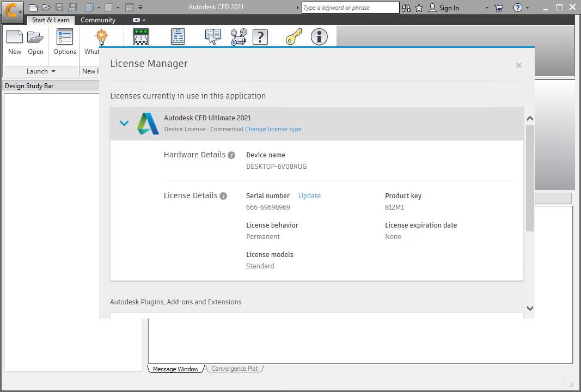Open the License Manager key icon
This screenshot has width=581, height=392.
pos(293,36)
